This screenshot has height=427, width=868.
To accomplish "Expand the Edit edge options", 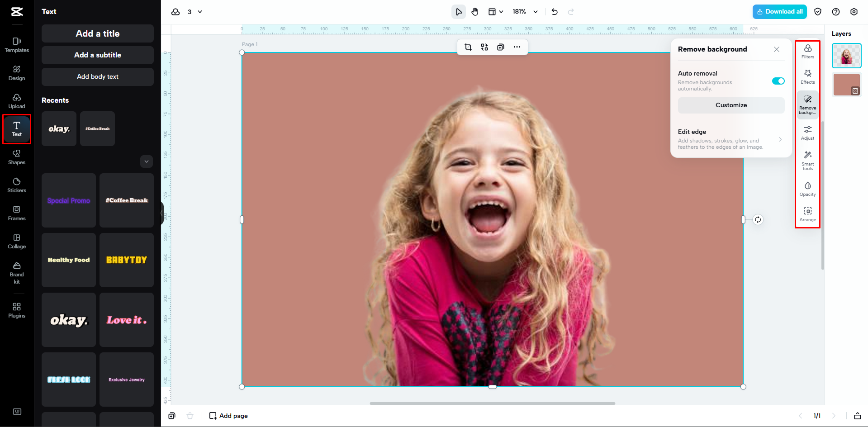I will 780,139.
